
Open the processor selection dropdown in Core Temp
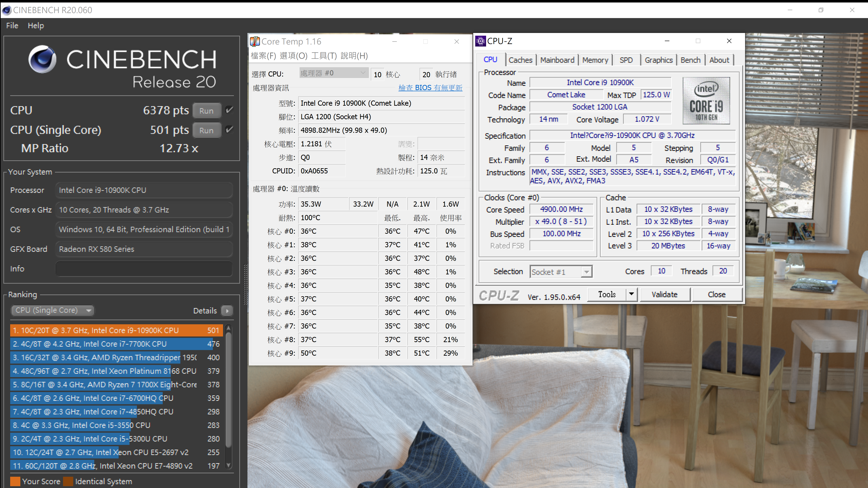[334, 73]
